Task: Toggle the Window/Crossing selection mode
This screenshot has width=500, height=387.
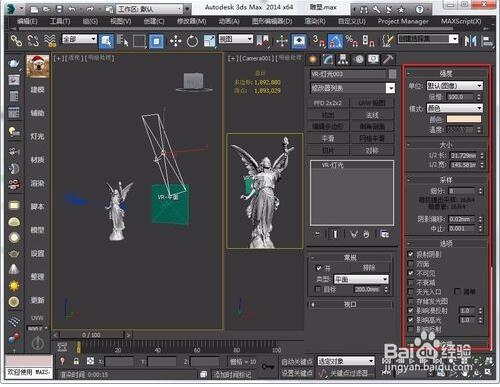Action: point(156,41)
